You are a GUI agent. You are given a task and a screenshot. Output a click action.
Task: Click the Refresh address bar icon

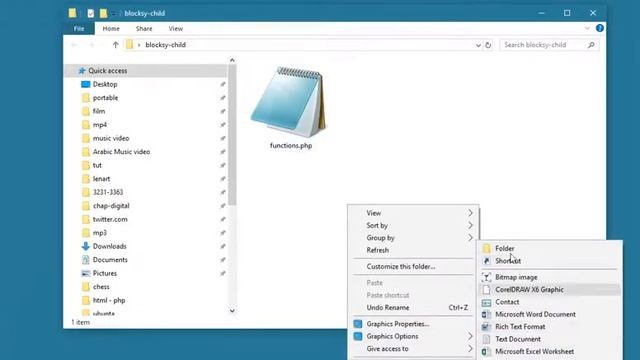[488, 45]
